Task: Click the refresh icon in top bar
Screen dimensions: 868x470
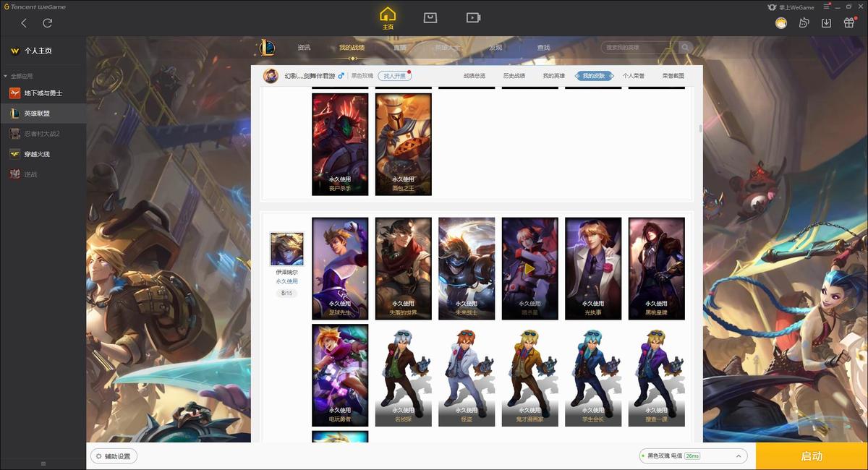Action: [x=48, y=23]
